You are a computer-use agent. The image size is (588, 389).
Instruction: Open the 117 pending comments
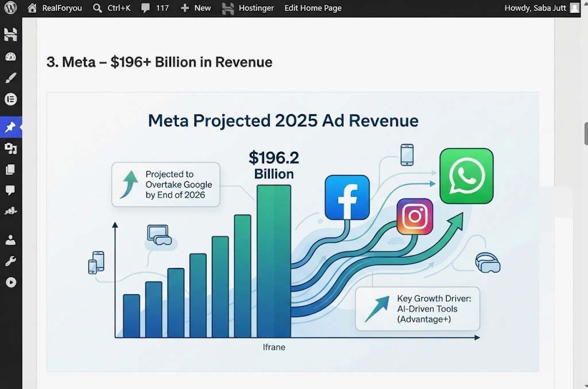pyautogui.click(x=155, y=8)
